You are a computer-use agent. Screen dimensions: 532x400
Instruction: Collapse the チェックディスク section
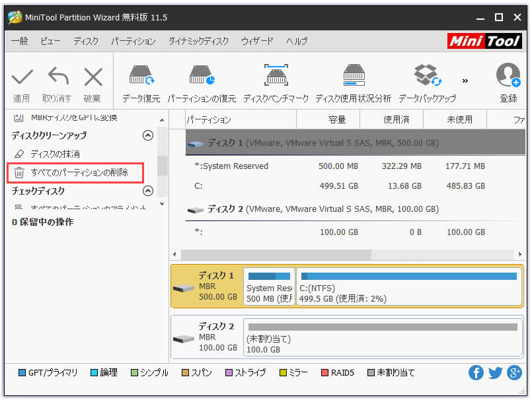[x=148, y=191]
